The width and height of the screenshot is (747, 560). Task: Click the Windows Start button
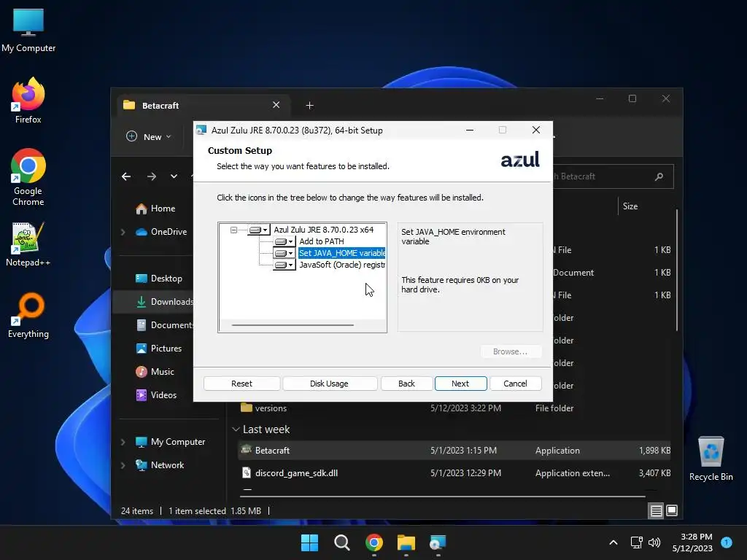[309, 542]
